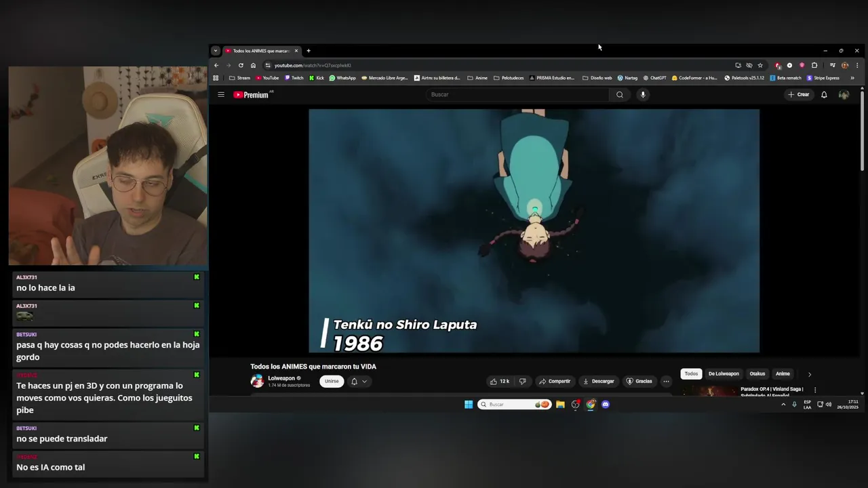
Task: Dislike the video with thumbs down
Action: (522, 382)
